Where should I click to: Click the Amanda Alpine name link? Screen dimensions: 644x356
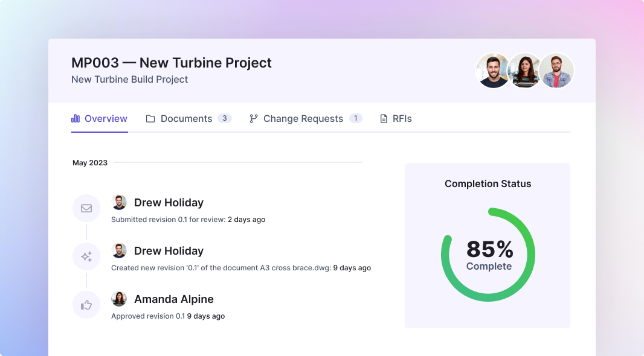[173, 299]
